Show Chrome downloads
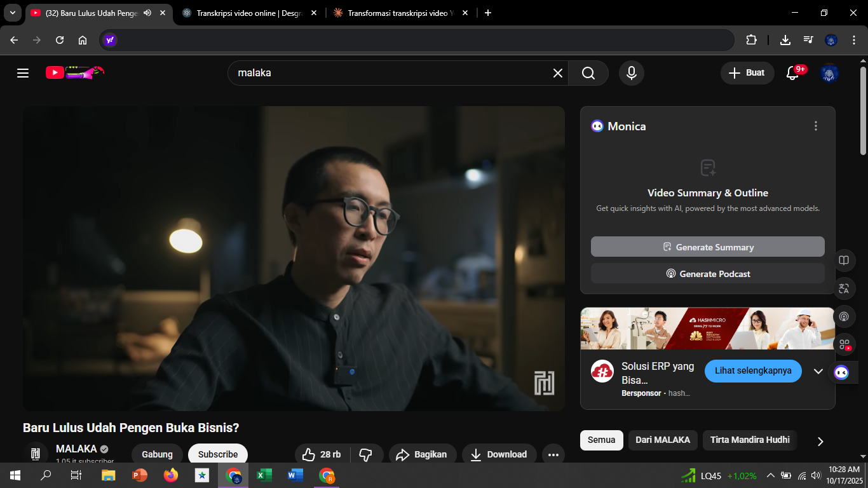The image size is (868, 488). 785,40
